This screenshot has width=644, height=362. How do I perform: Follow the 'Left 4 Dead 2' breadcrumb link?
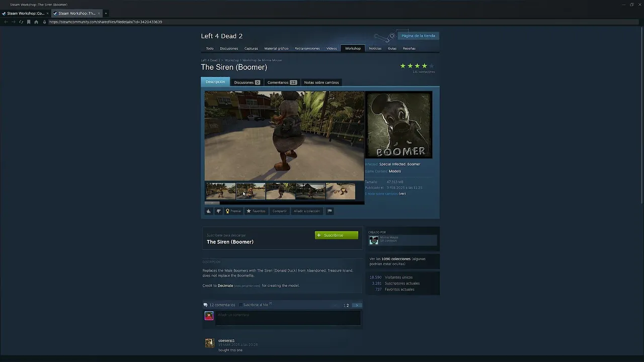click(210, 60)
